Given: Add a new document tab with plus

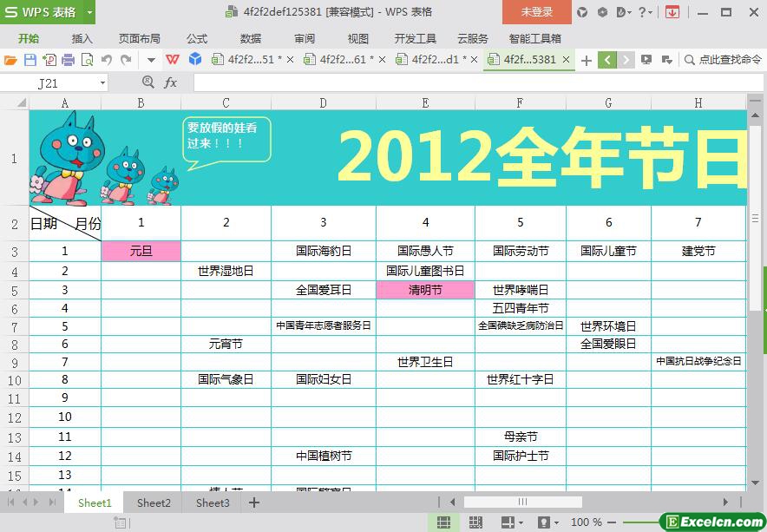Looking at the screenshot, I should [x=586, y=60].
